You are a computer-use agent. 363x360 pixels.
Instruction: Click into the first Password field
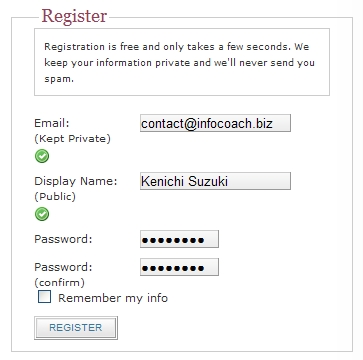[179, 239]
